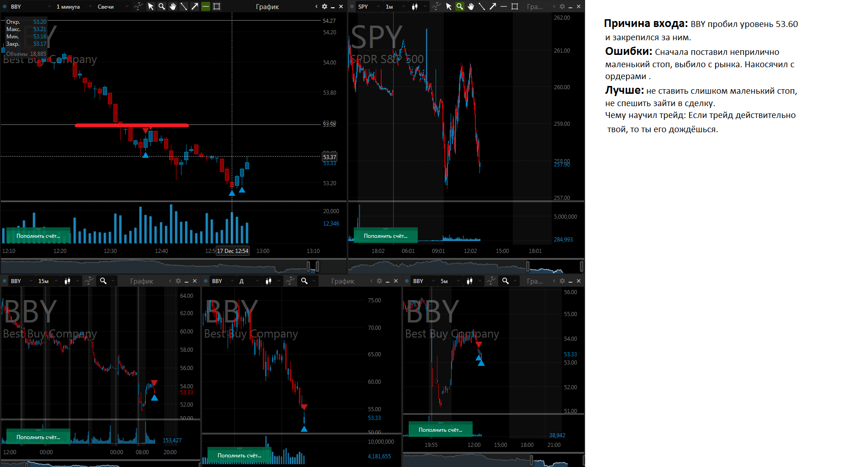The image size is (868, 467).
Task: Click 'Гра...' title of BBY 5м panel
Action: coord(535,281)
